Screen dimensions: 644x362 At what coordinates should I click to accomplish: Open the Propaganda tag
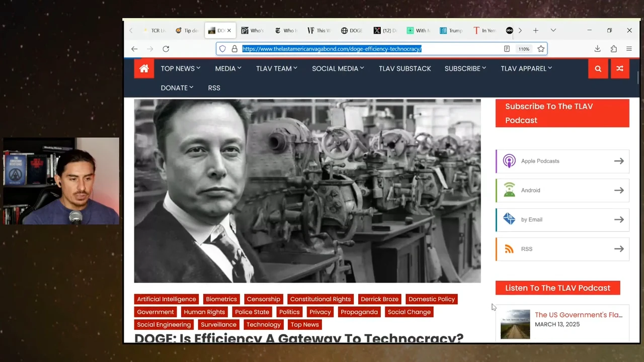pos(359,312)
